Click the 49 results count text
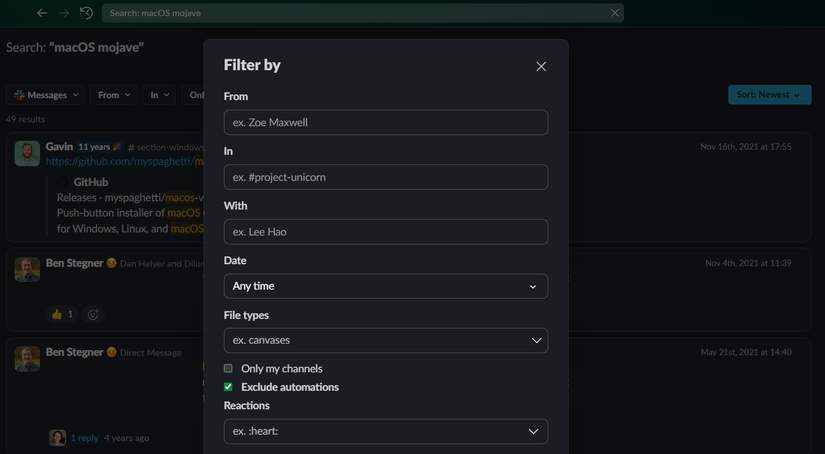This screenshot has width=825, height=454. 25,119
